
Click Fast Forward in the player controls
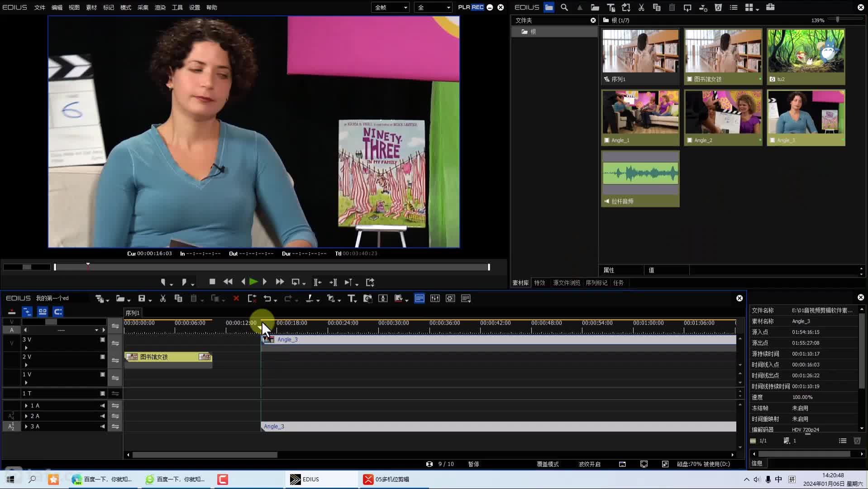coord(280,282)
